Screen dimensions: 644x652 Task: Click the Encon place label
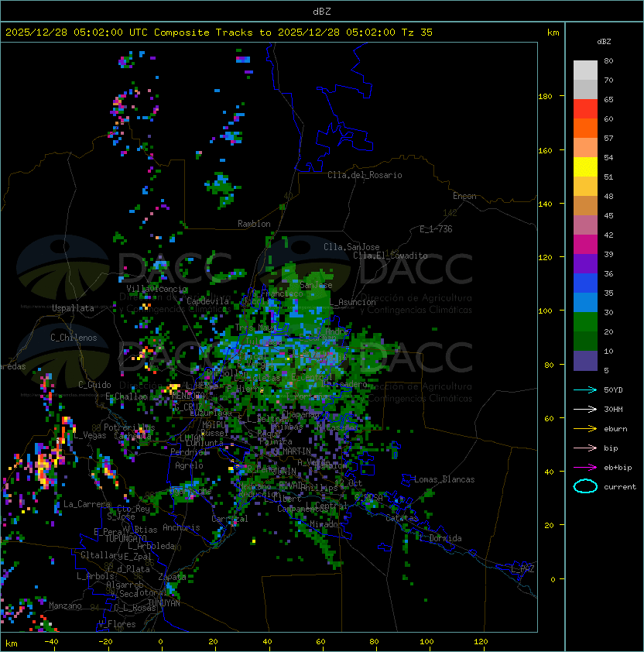tap(464, 196)
